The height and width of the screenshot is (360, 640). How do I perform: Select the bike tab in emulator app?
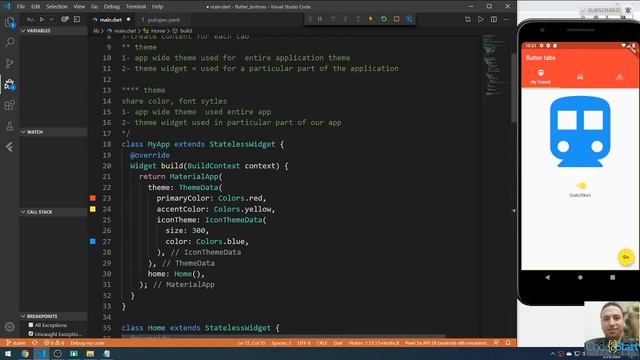[x=619, y=76]
